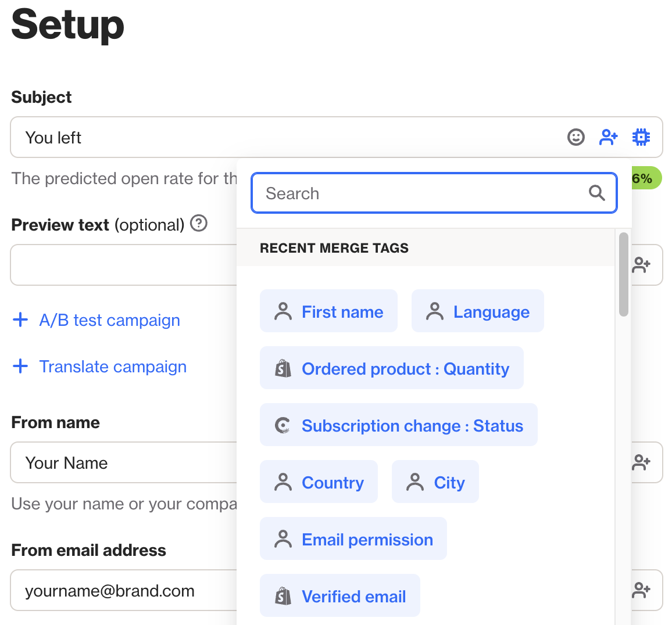The image size is (672, 625).
Task: Click the green predicted open rate badge
Action: 646,178
